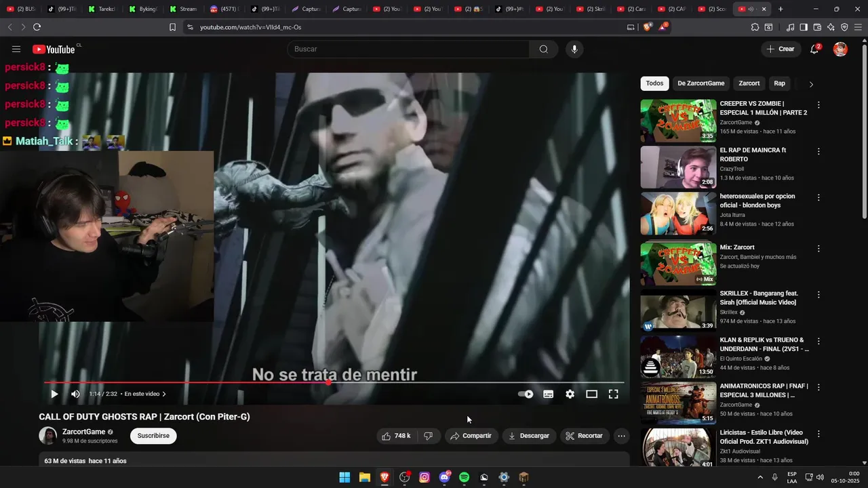Expand the 'En este video' chapters chevron
868x488 pixels.
[164, 394]
